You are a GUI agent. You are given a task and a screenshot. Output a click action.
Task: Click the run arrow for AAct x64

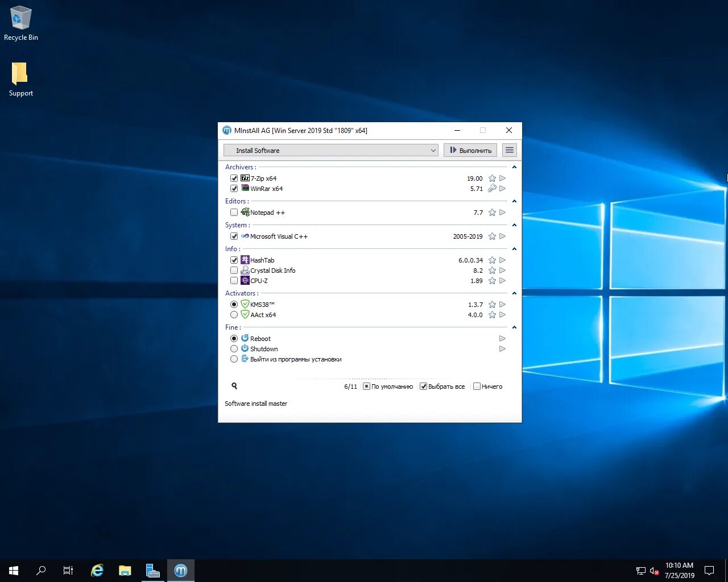502,315
